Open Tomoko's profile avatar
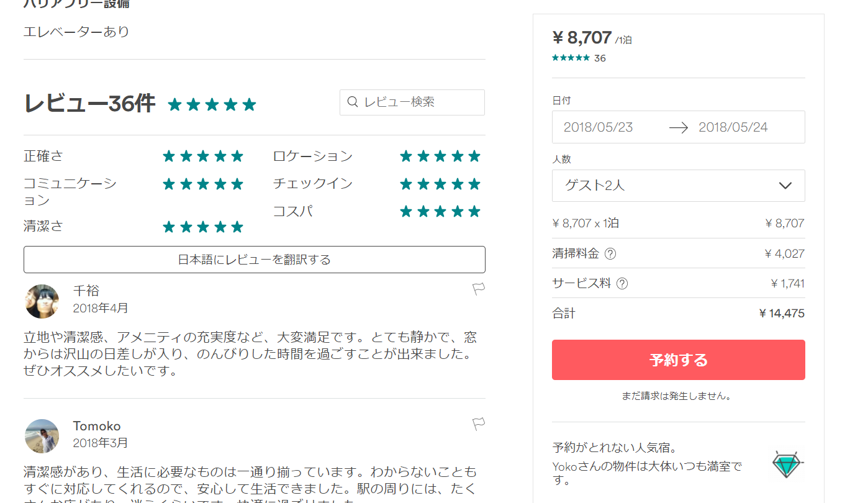Viewport: 868px width, 503px height. 42,436
